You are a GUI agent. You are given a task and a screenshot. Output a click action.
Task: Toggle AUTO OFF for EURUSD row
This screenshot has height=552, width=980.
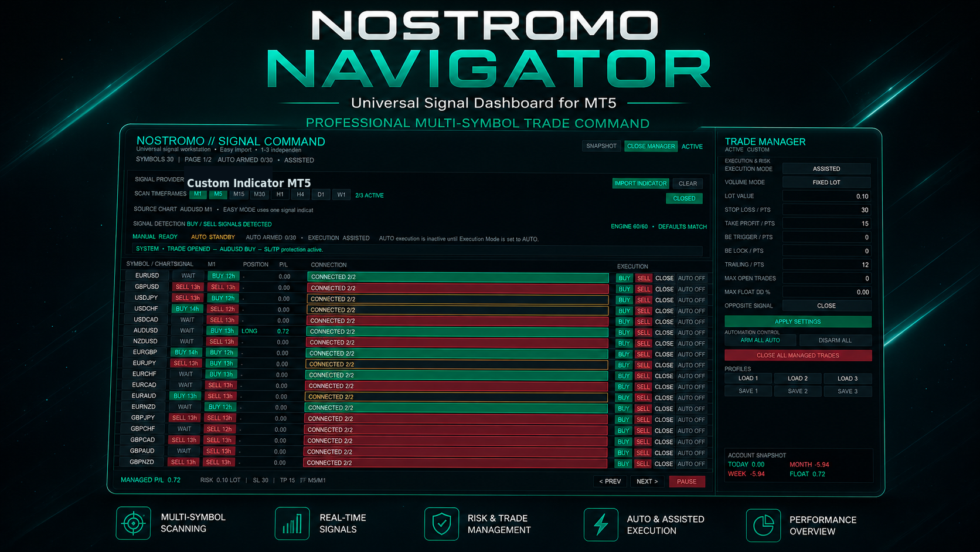[692, 278]
